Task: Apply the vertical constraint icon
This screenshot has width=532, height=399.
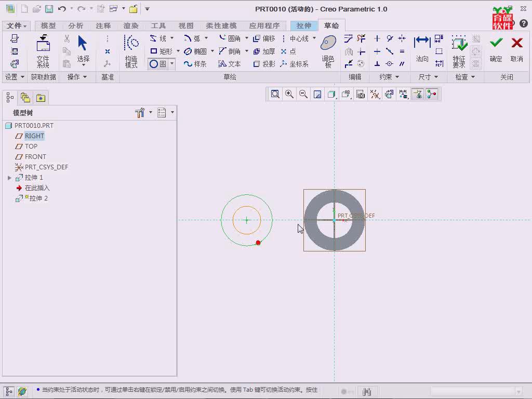Action: pyautogui.click(x=377, y=38)
